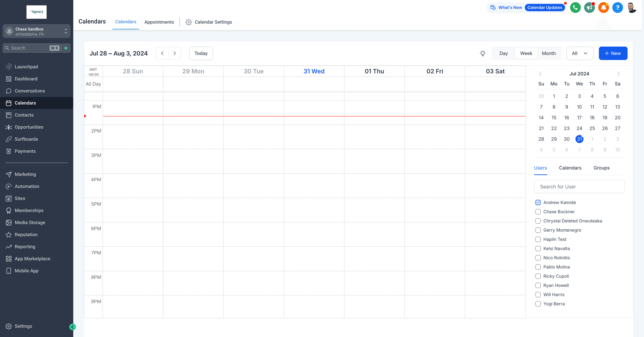Enable Chrystal Deleted Onwuteaka checkbox
This screenshot has width=644, height=337.
tap(538, 221)
